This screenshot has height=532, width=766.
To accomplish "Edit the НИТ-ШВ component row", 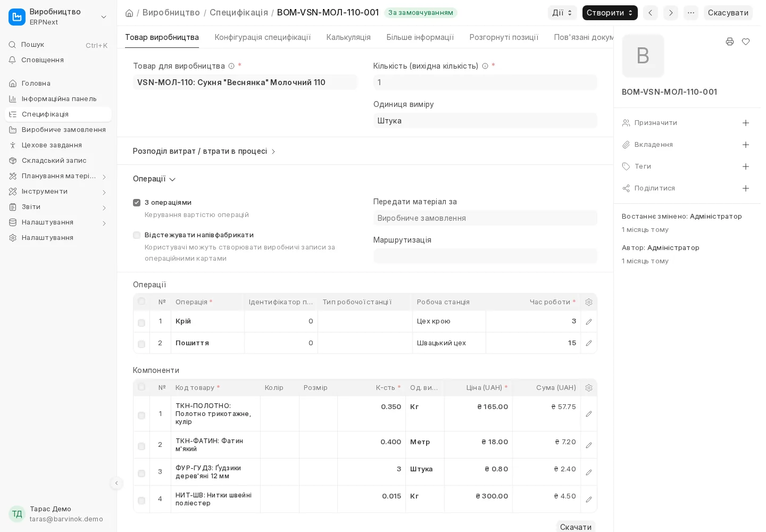I will tap(589, 500).
